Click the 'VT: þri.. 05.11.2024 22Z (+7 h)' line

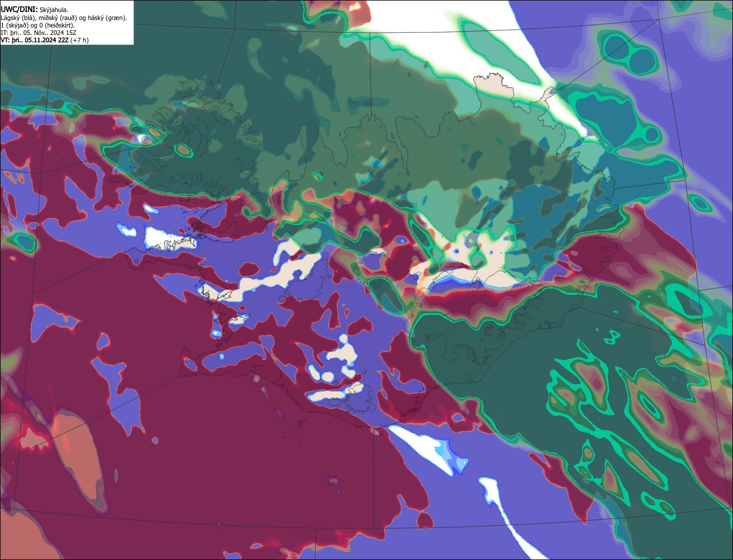pos(45,40)
